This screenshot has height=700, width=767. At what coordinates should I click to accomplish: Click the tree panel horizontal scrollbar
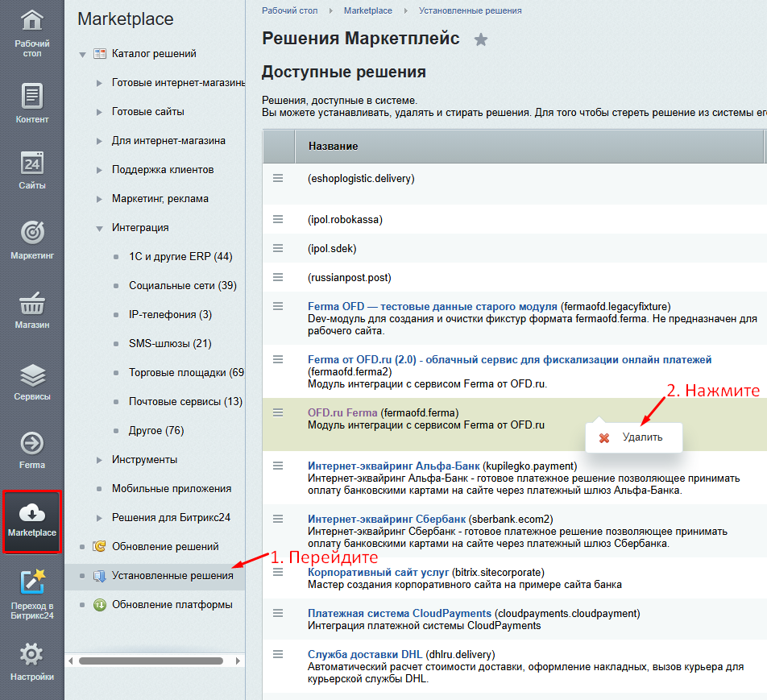coord(151,661)
